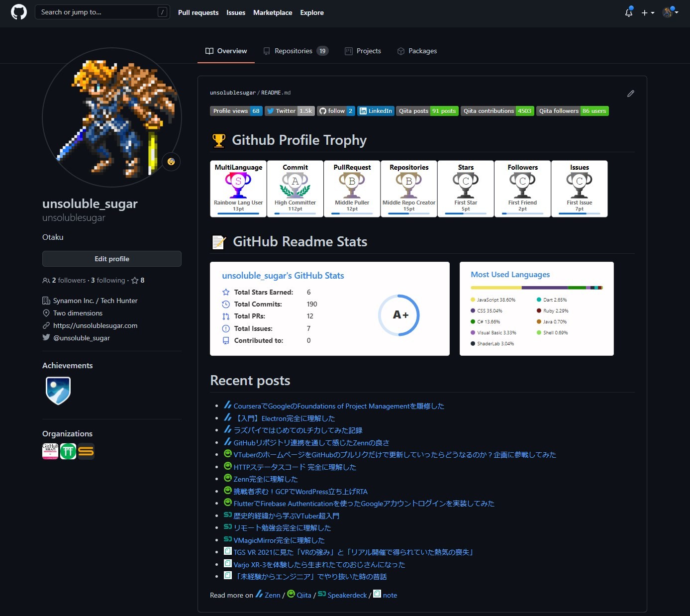Click the Edit profile button
This screenshot has width=690, height=616.
[112, 259]
